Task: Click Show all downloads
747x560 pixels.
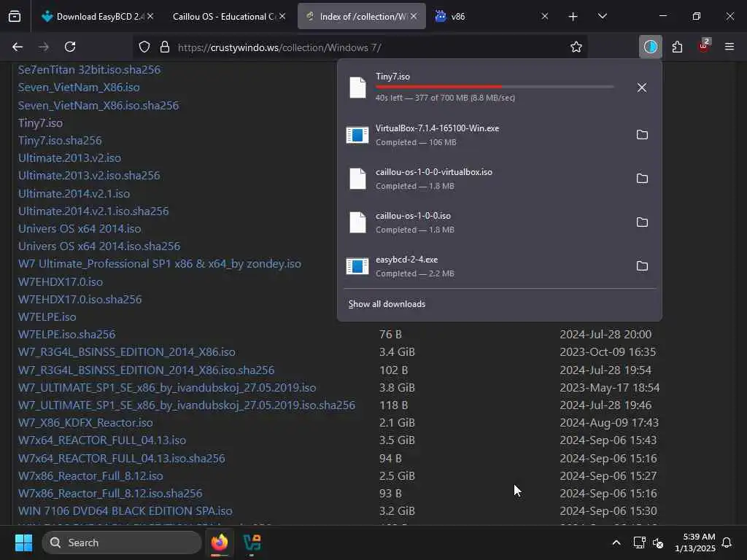Action: 387,304
